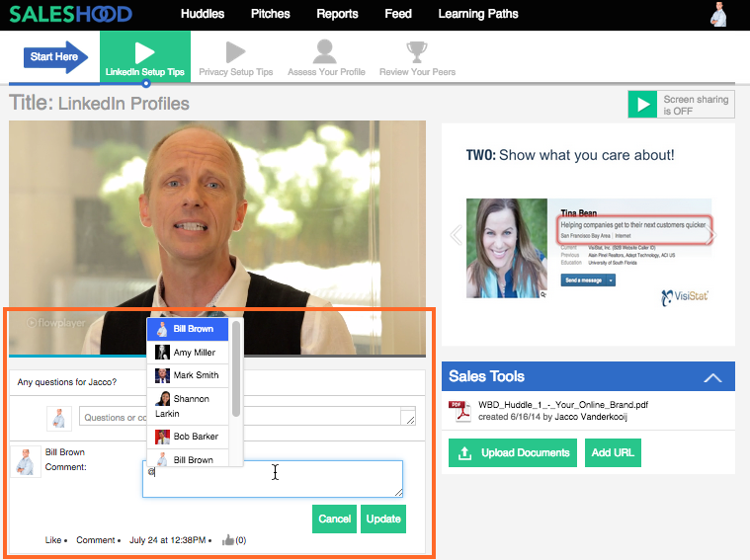Click the Update button

pyautogui.click(x=383, y=519)
